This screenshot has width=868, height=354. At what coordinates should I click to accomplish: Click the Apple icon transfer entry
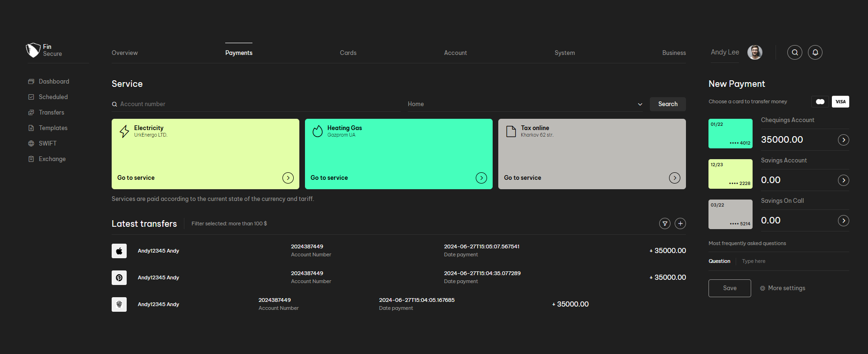[119, 251]
